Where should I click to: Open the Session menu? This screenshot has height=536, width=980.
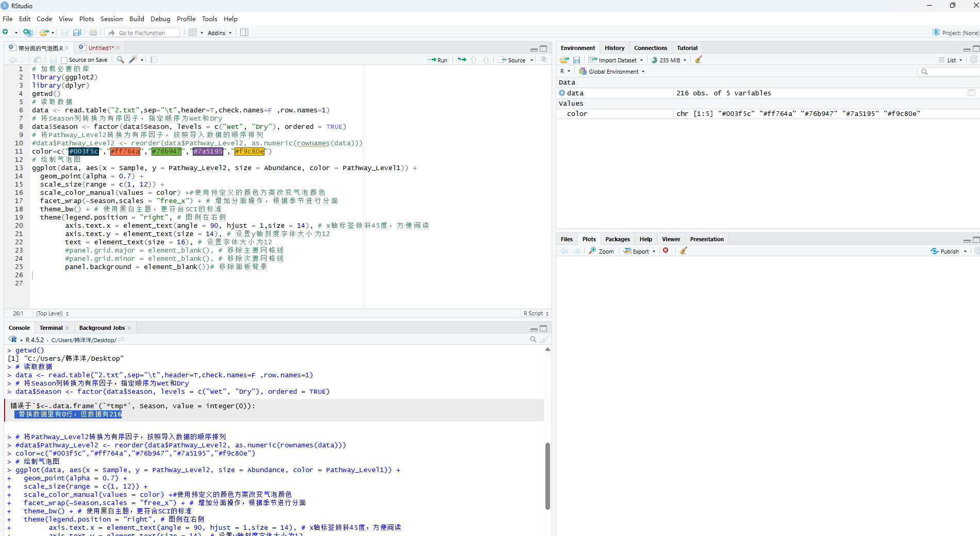(x=111, y=19)
